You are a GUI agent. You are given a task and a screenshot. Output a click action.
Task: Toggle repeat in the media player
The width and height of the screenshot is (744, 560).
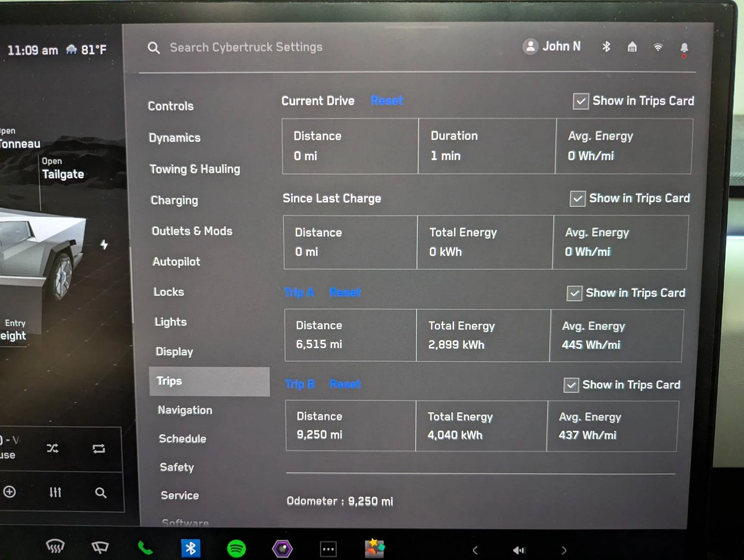coord(99,449)
